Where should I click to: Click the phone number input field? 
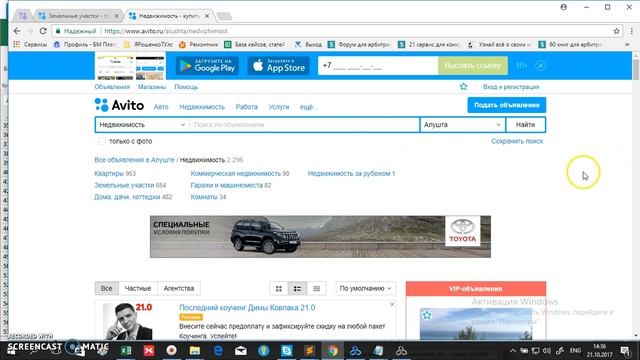click(x=378, y=65)
